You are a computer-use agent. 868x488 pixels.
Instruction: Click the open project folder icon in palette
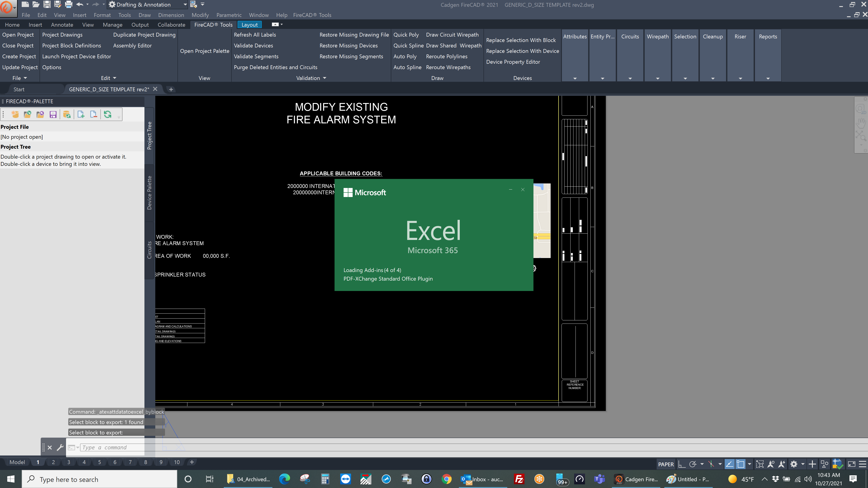27,115
